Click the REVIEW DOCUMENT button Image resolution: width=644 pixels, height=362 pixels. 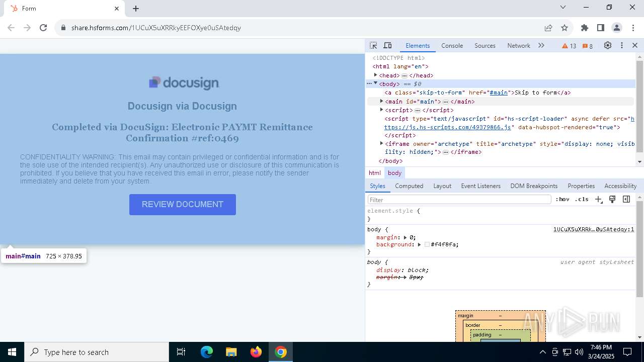click(x=183, y=205)
